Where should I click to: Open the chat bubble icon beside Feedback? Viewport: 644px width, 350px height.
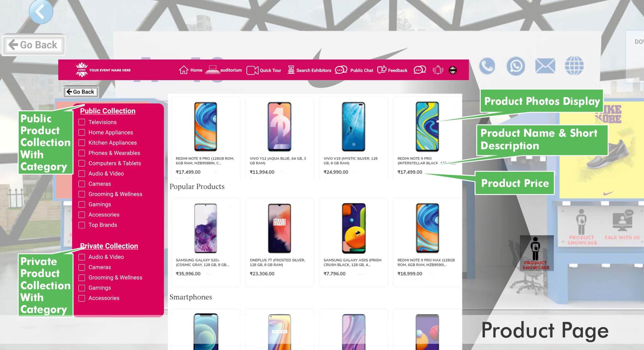[x=420, y=70]
